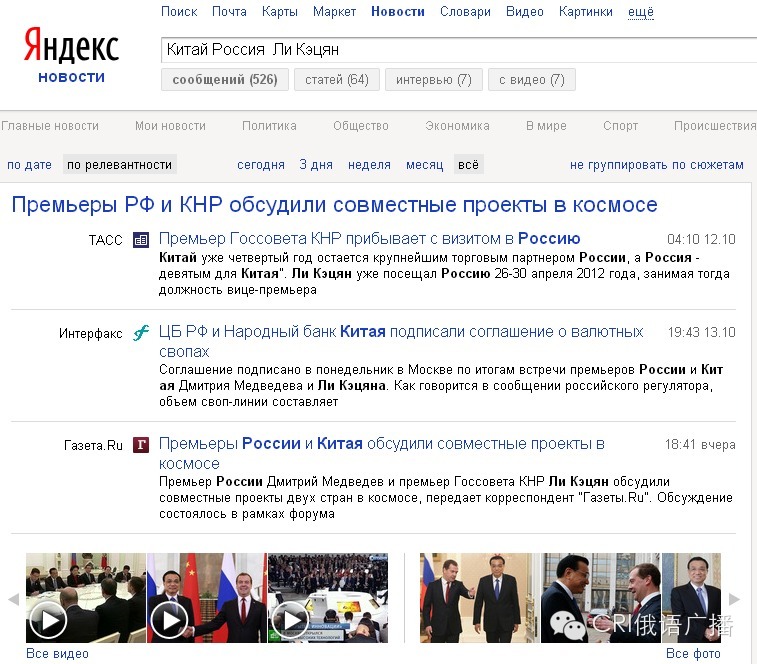Open Происшествия category
Viewport: 757px width, 664px height.
click(715, 126)
